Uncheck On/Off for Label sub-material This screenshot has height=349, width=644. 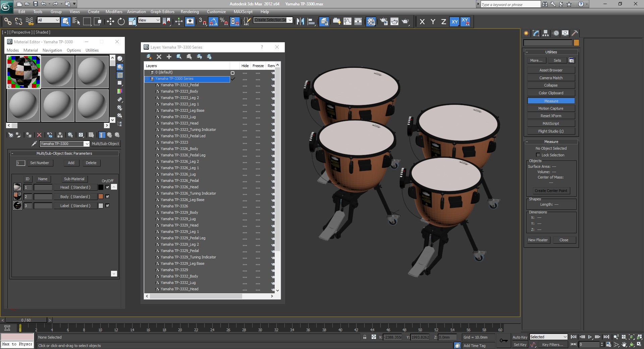coord(107,205)
